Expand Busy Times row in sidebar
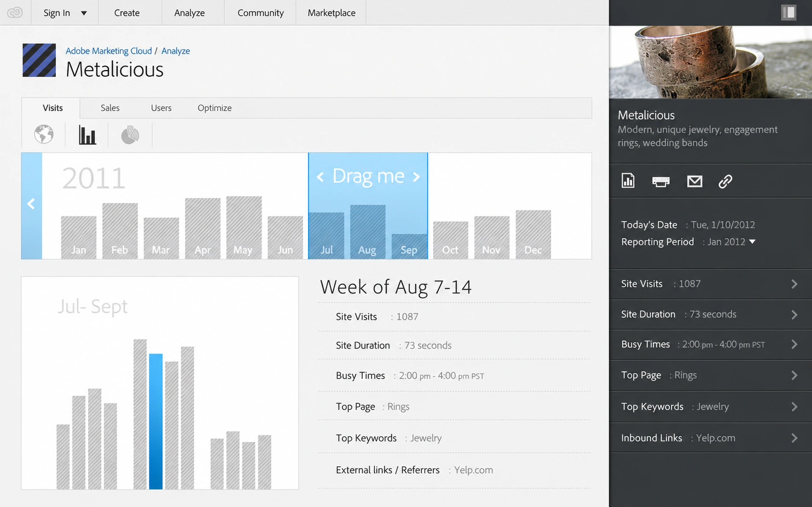The width and height of the screenshot is (812, 507). [710, 345]
